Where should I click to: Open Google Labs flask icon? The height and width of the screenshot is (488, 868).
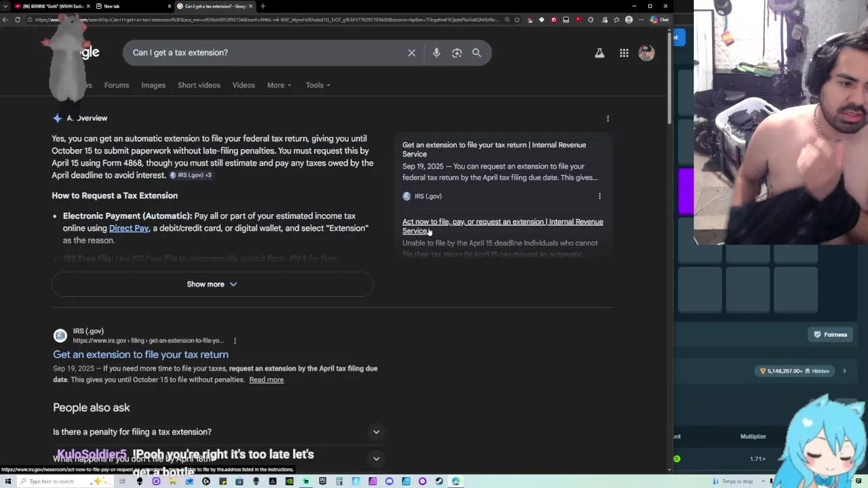click(599, 53)
